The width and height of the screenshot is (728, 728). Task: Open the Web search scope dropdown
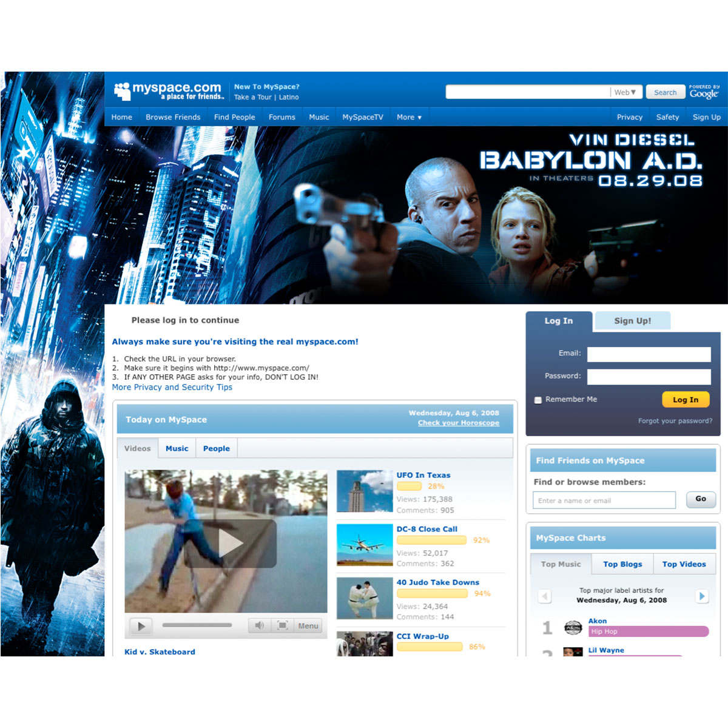tap(625, 92)
